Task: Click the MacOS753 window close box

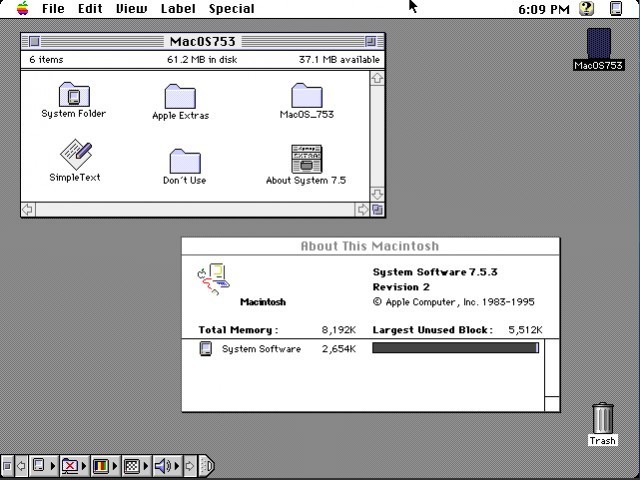Action: point(34,41)
